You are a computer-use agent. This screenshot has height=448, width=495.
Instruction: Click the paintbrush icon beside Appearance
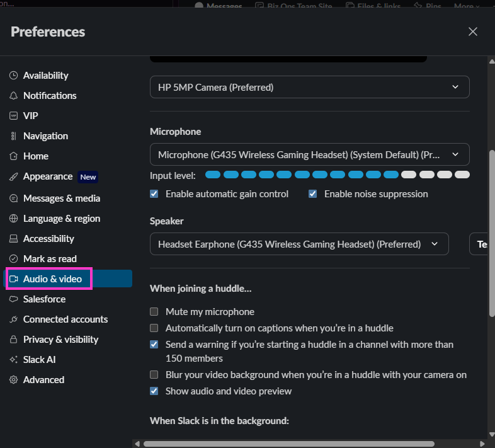(14, 176)
